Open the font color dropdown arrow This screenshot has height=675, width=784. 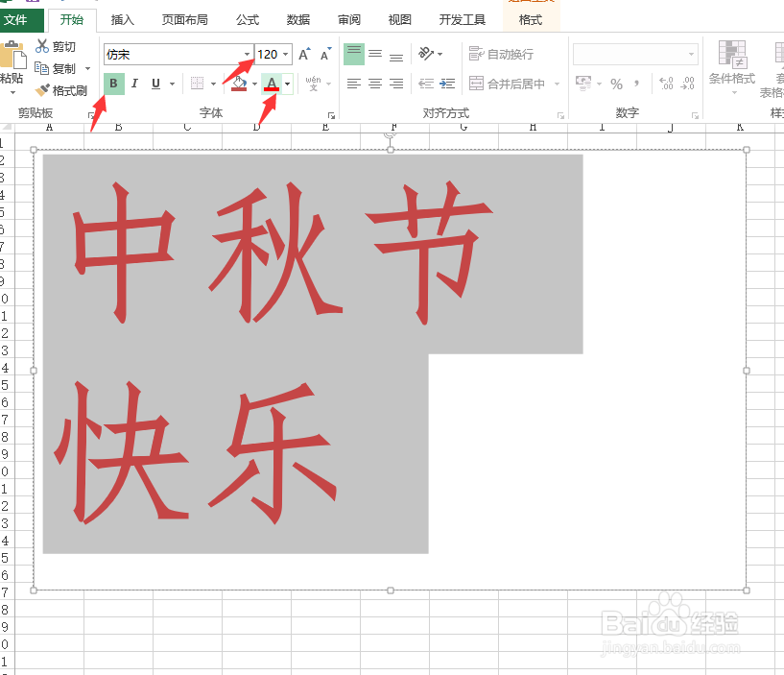287,84
